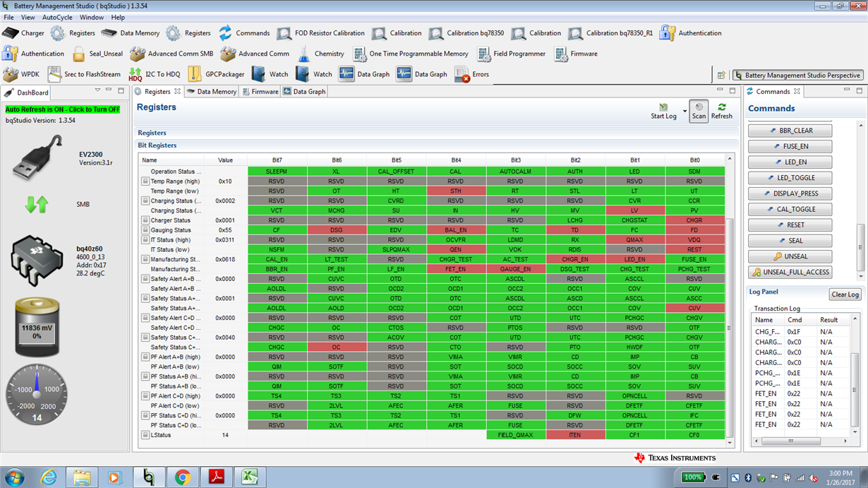The height and width of the screenshot is (488, 868).
Task: Open the WPDK tool
Action: click(21, 74)
